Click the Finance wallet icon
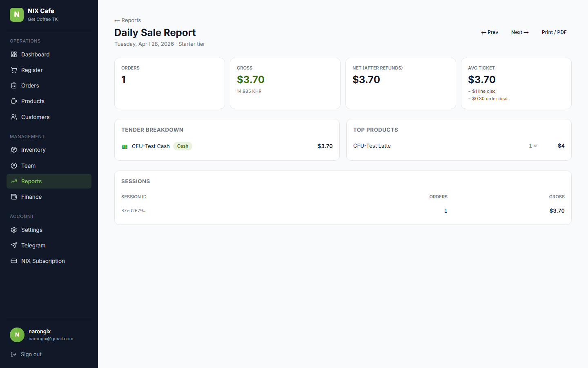The image size is (588, 368). (x=14, y=197)
